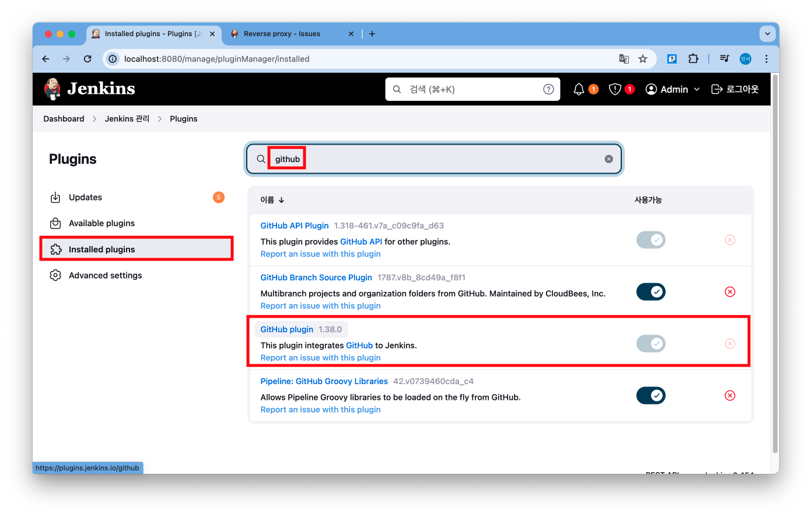Open Available plugins section

(x=136, y=223)
